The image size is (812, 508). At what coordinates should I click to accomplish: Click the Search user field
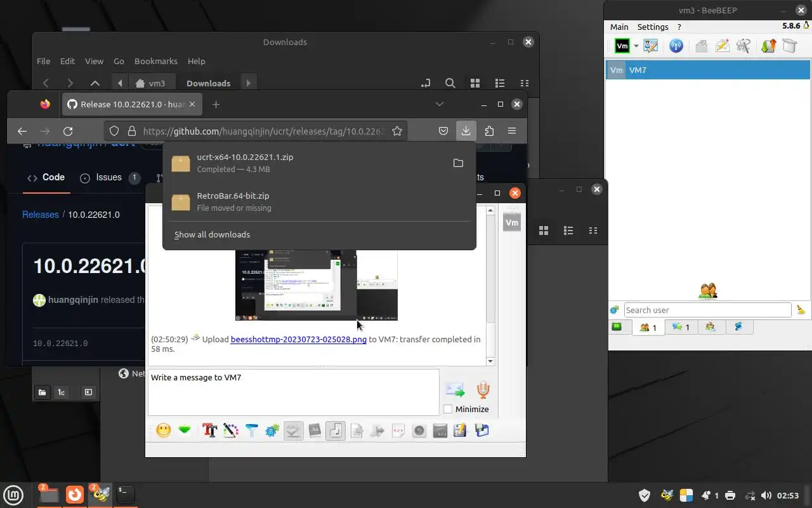click(x=707, y=310)
